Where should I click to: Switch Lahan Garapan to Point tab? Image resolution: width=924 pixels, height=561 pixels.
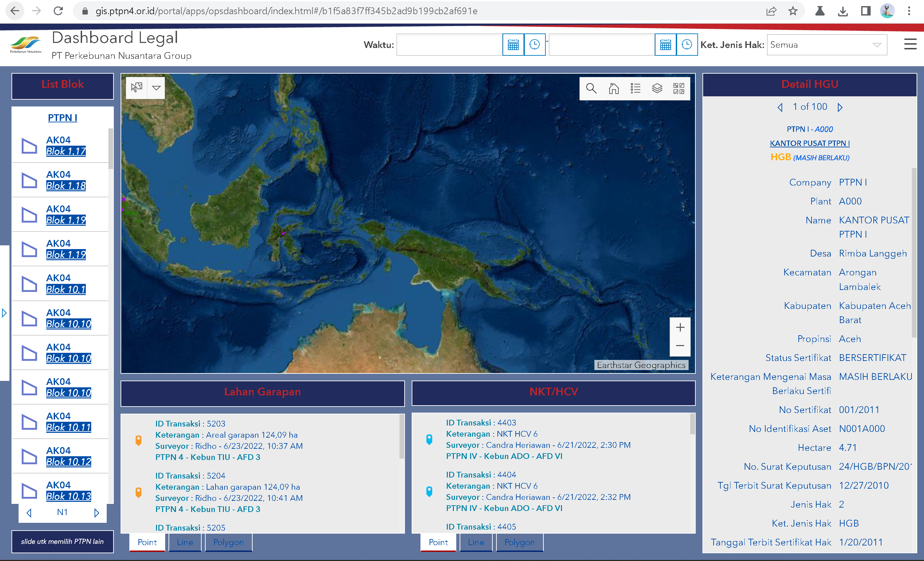pos(147,543)
